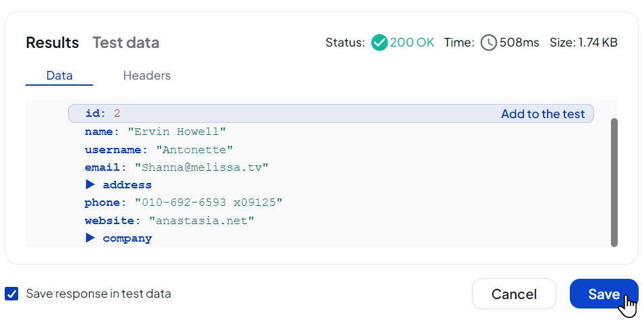The width and height of the screenshot is (644, 322).
Task: Click the Add to the test link
Action: point(542,114)
